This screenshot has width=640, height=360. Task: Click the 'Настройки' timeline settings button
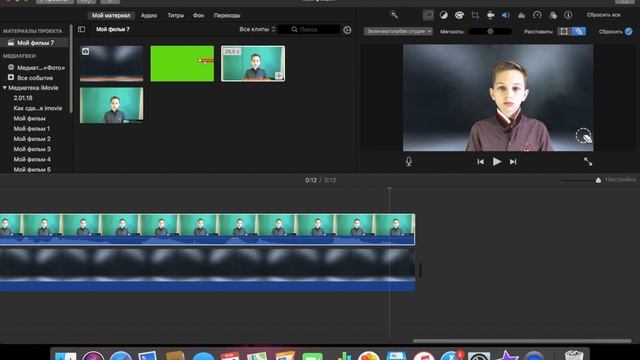[x=620, y=180]
